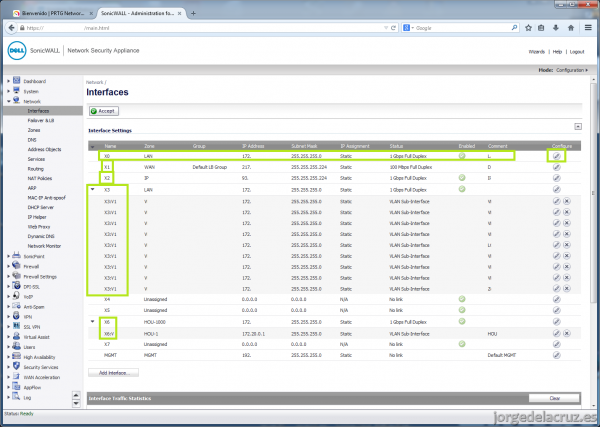Collapse the X3 VLAN sub-interface list
This screenshot has width=600, height=427.
point(92,189)
